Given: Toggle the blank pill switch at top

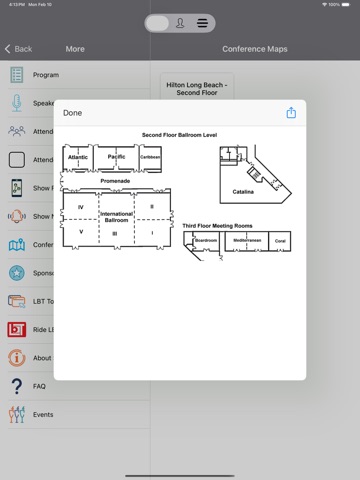Looking at the screenshot, I should pos(157,23).
